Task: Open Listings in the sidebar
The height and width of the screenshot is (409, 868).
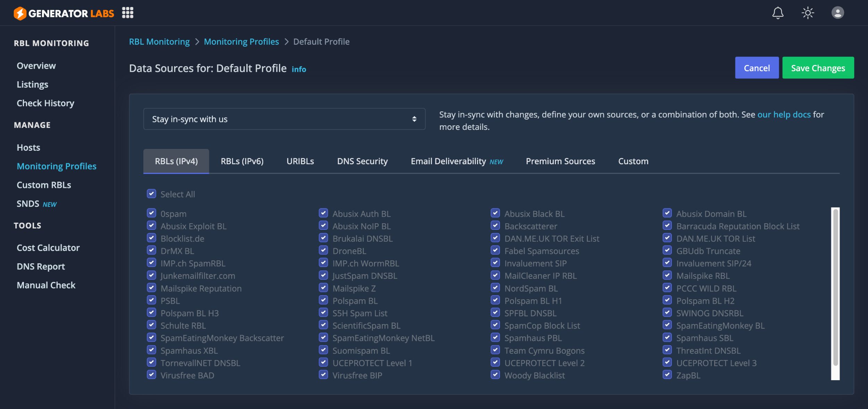Action: (x=32, y=84)
